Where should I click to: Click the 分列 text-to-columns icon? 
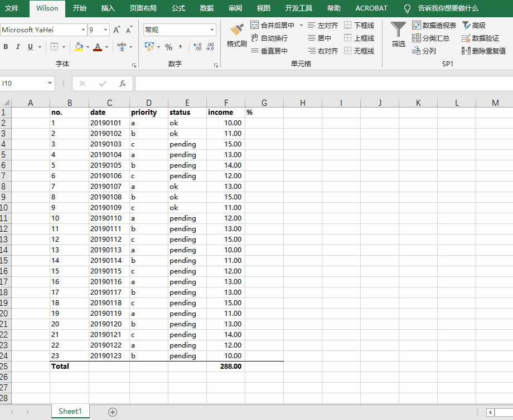(420, 51)
